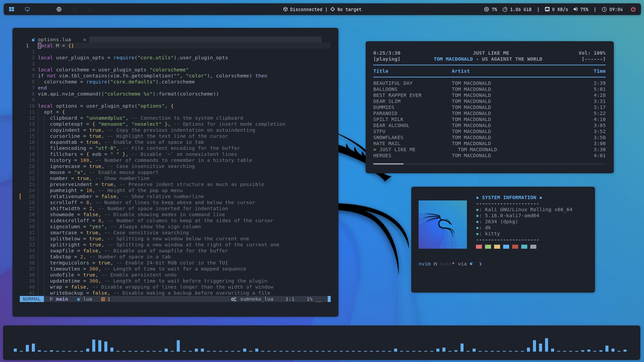Image resolution: width=644 pixels, height=362 pixels.
Task: Click the Lua file icon on options.lua tab
Action: [33, 40]
